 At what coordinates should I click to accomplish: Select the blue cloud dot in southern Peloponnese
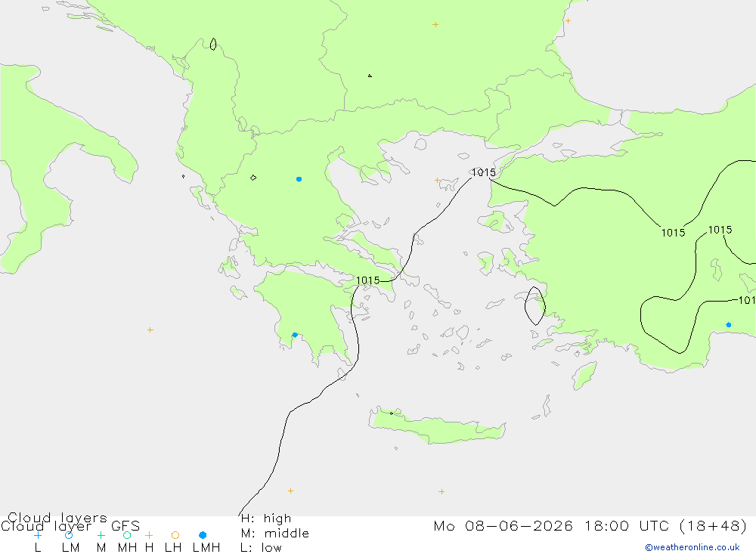(x=295, y=335)
